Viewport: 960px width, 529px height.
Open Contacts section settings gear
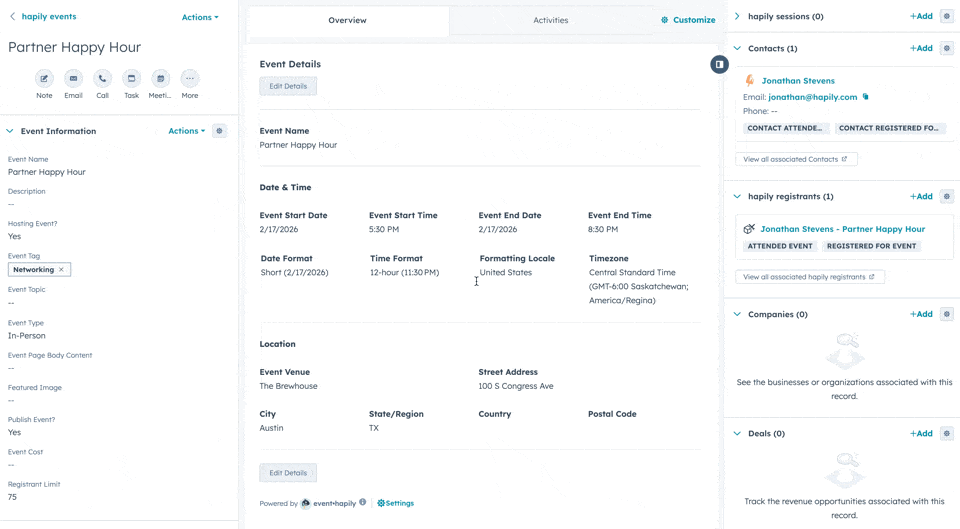946,48
